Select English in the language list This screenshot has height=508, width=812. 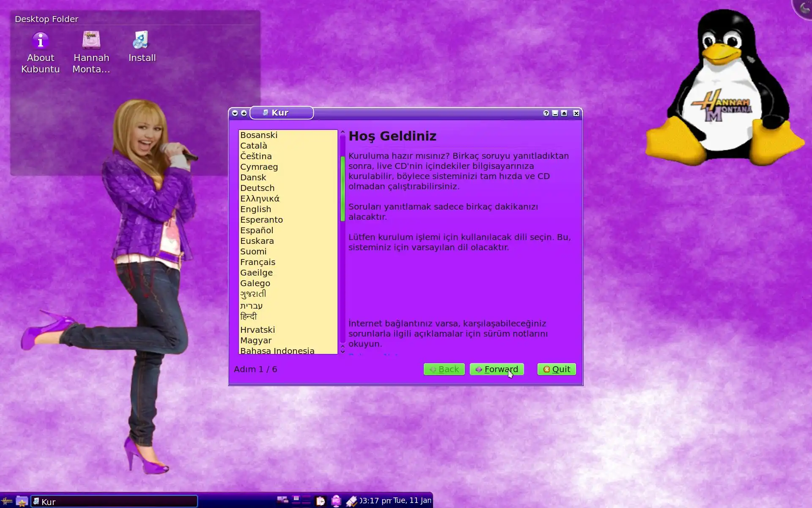click(x=255, y=209)
